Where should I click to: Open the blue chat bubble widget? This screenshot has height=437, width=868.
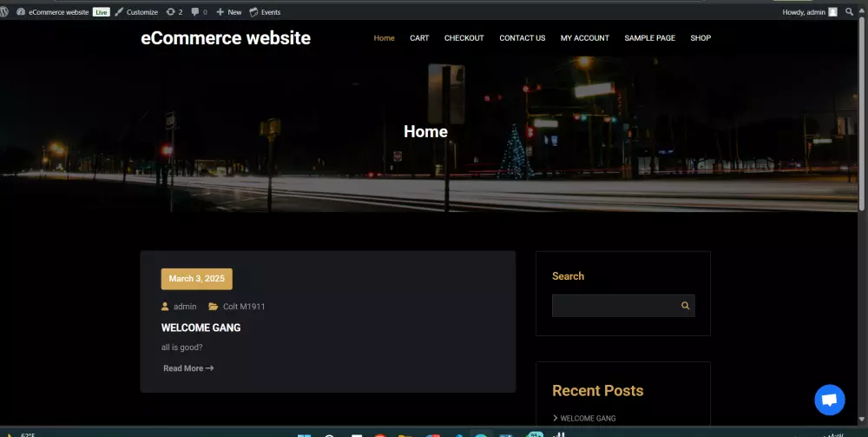pos(829,400)
